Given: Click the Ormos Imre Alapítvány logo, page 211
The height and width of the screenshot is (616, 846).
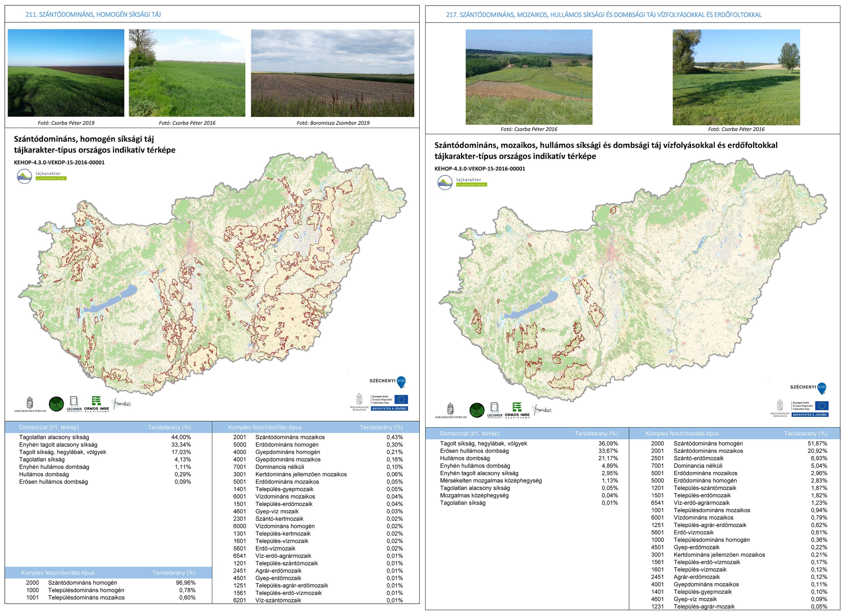Looking at the screenshot, I should click(96, 404).
